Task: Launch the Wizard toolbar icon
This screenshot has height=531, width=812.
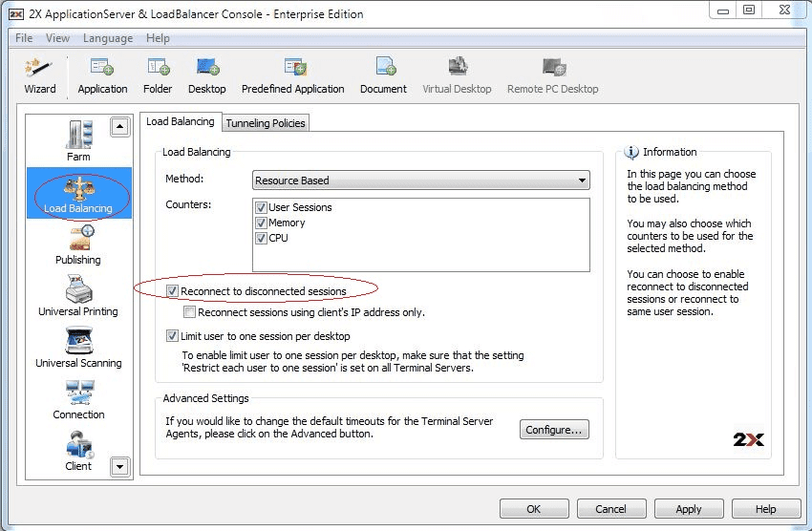Action: 39,75
